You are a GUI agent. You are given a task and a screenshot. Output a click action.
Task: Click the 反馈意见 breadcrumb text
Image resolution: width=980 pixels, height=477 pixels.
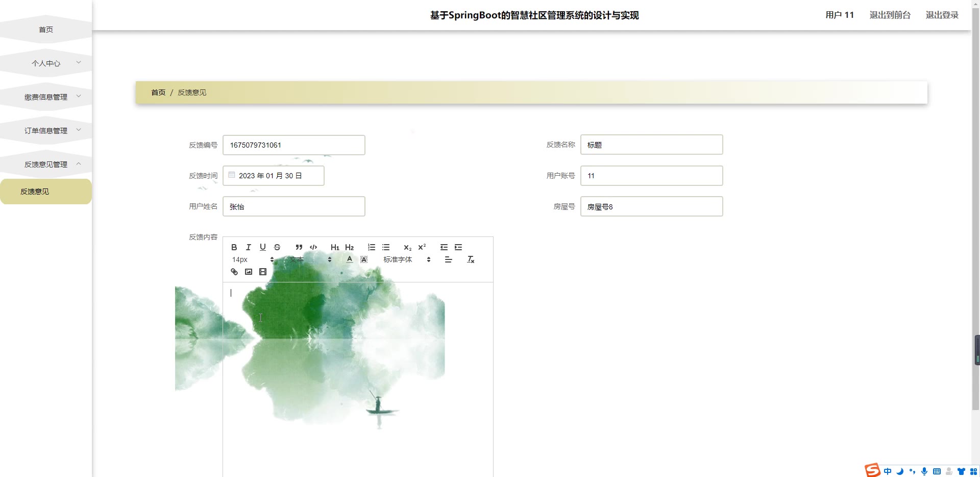(x=192, y=92)
